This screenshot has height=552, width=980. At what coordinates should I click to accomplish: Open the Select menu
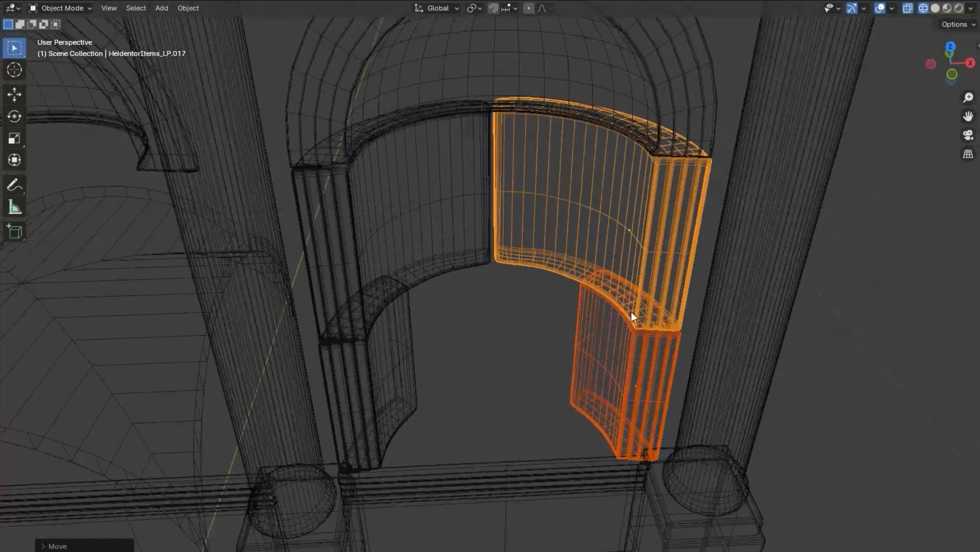point(136,8)
